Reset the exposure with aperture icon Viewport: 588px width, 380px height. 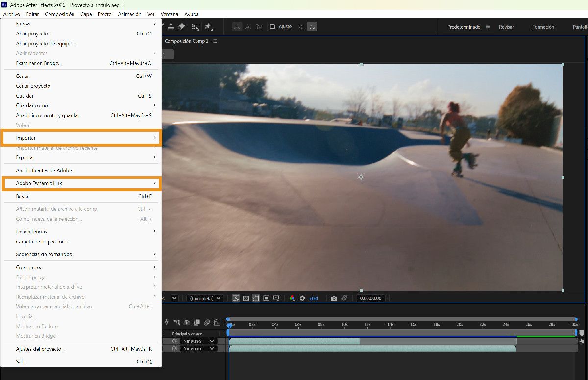click(302, 298)
